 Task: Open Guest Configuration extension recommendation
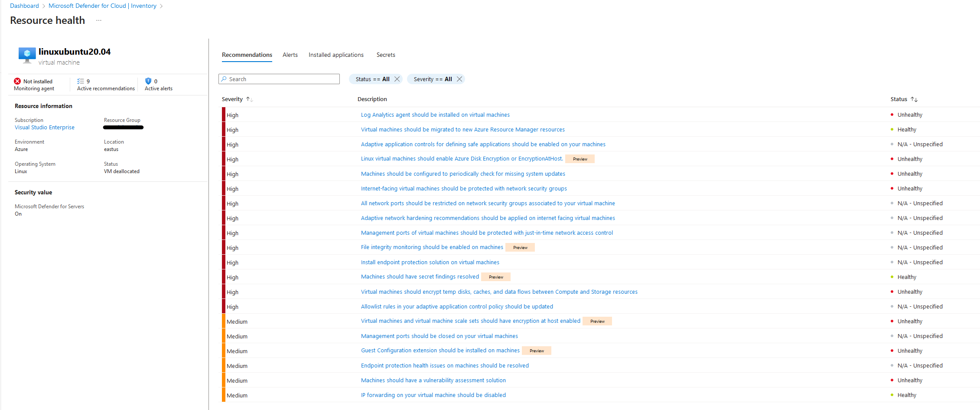(x=440, y=351)
